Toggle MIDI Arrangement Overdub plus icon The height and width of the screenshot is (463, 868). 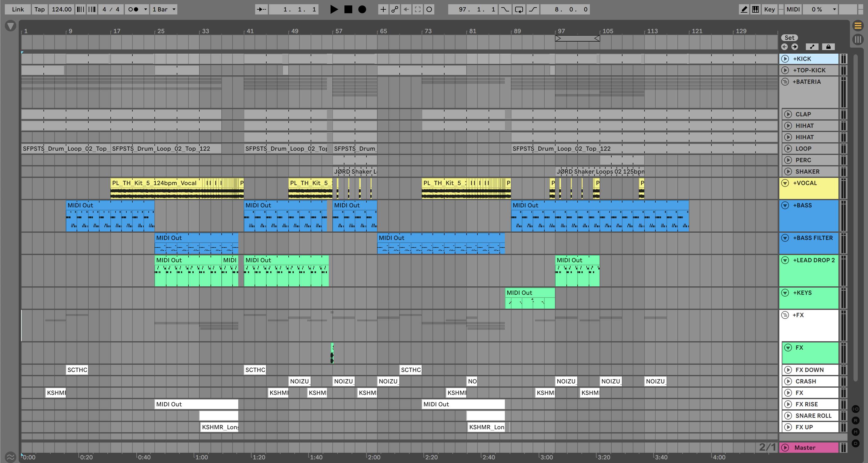pos(383,9)
